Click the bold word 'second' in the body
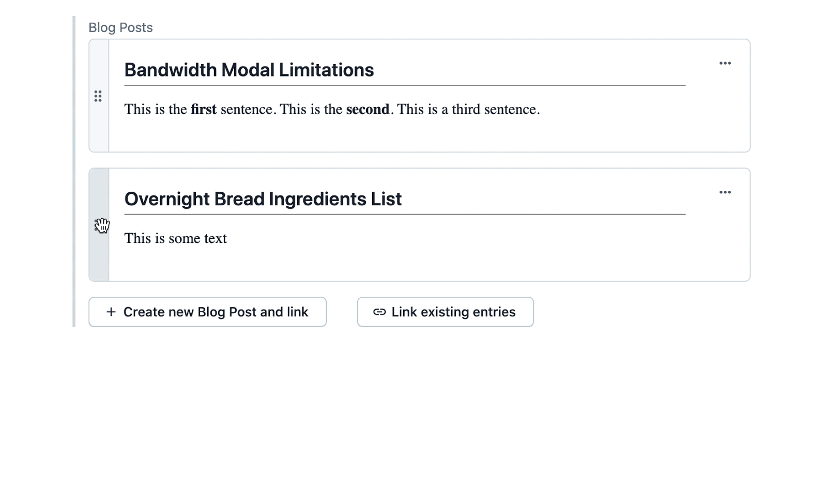Viewport: 827px width, 504px height. point(367,110)
